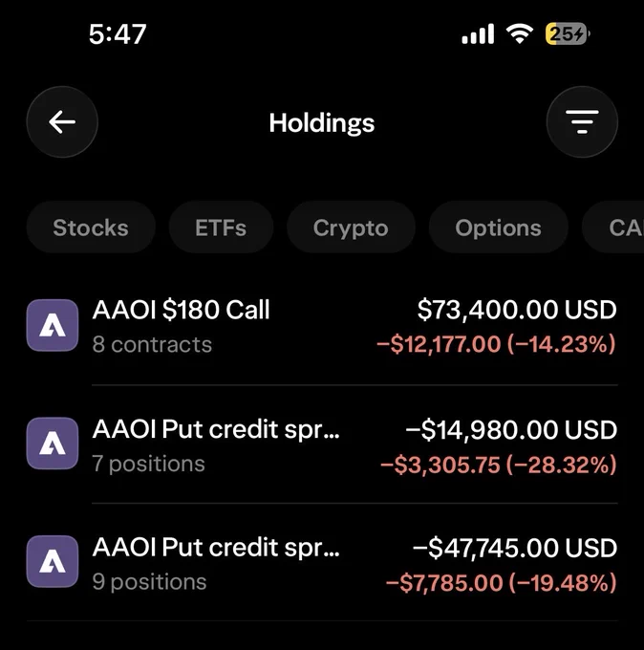Tap the AAOI logo beside $180 Call
644x650 pixels.
(x=53, y=325)
